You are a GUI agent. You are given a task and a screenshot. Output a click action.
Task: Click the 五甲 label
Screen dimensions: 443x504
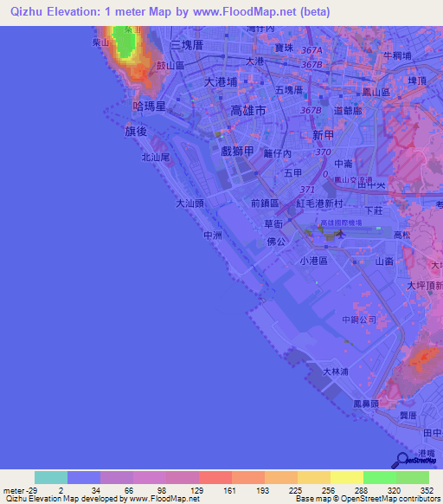coord(292,173)
